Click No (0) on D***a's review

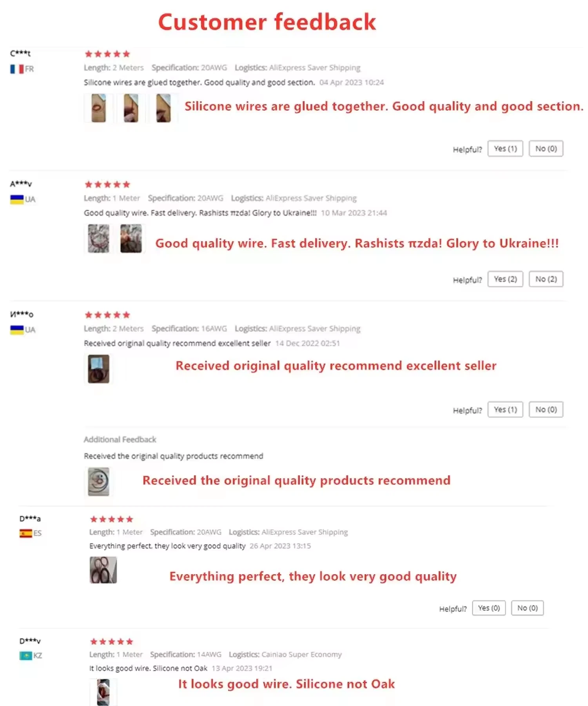(x=527, y=608)
